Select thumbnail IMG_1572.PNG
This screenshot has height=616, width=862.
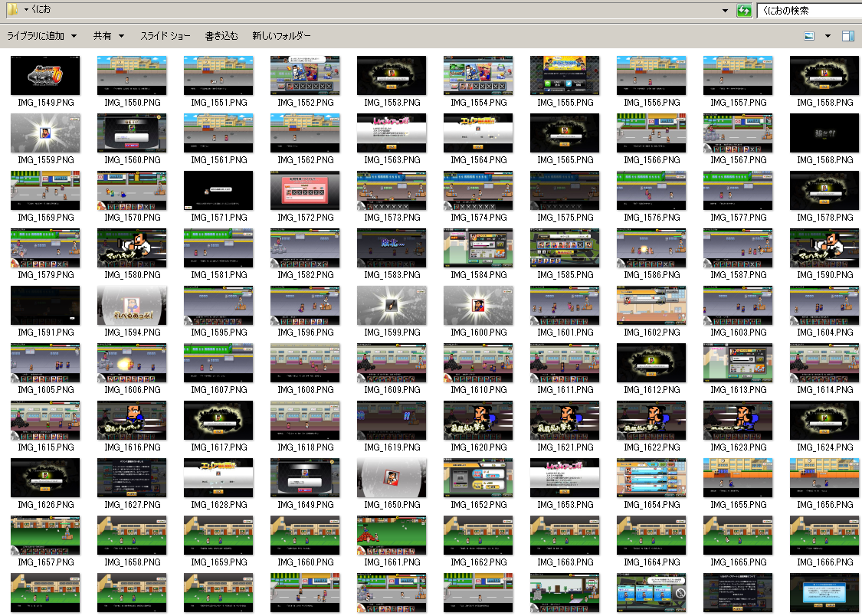[x=305, y=190]
